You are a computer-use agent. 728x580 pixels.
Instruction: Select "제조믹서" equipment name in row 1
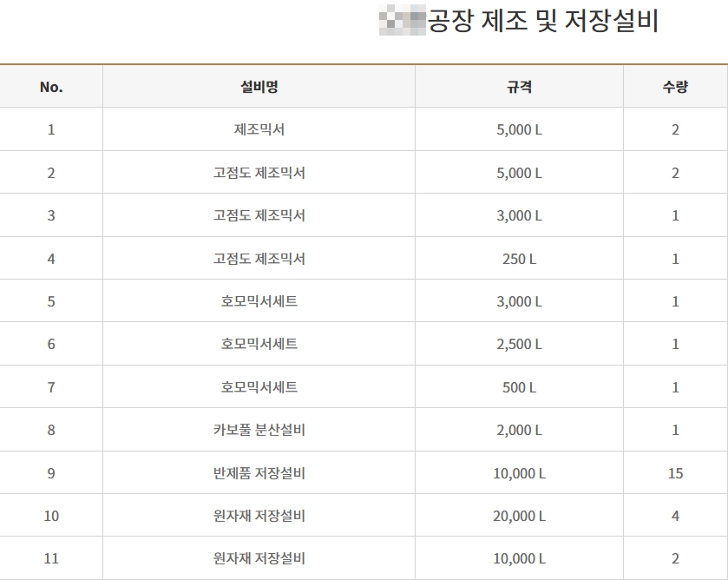pyautogui.click(x=259, y=129)
